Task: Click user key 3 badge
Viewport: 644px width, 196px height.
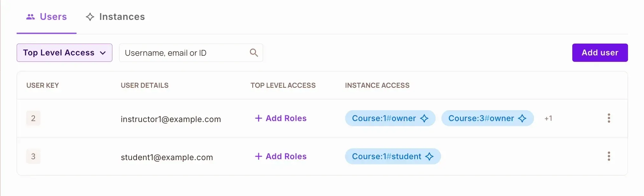Action: 33,156
